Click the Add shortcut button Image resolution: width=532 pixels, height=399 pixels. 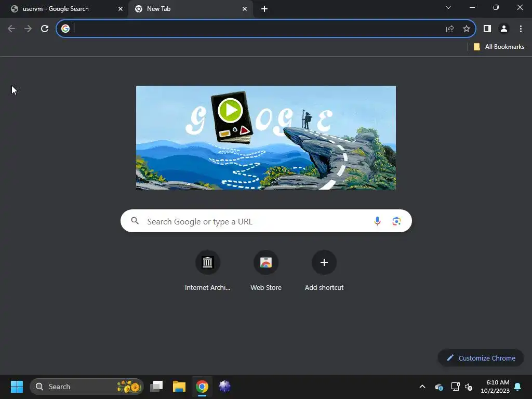324,271
